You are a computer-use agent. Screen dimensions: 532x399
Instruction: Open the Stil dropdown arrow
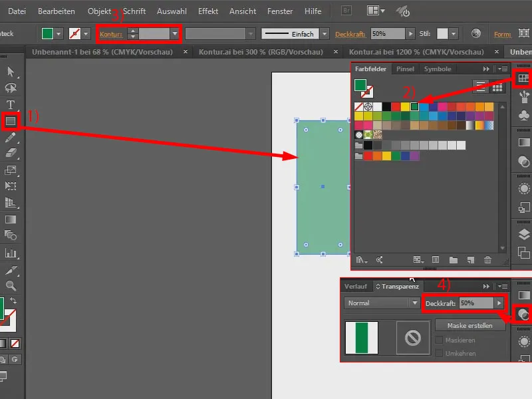pos(454,34)
